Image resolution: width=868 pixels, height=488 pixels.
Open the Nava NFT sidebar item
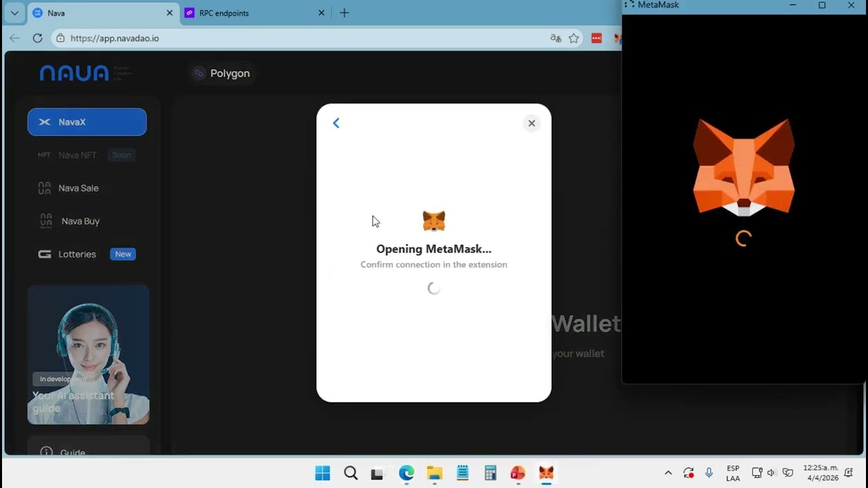[x=87, y=155]
